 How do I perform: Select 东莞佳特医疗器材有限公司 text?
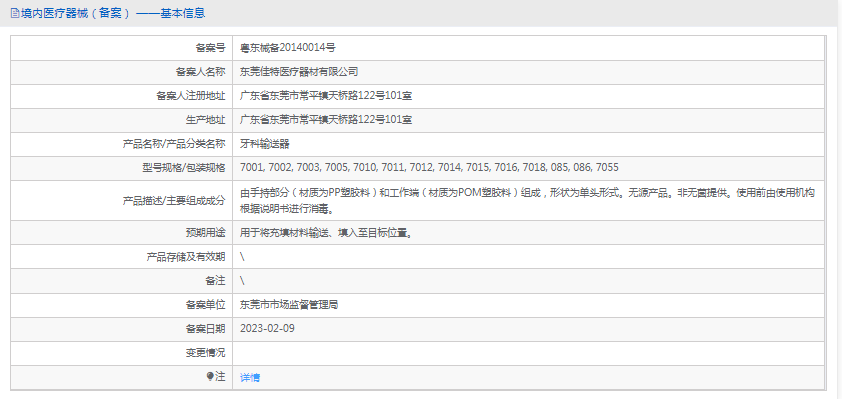(x=299, y=72)
